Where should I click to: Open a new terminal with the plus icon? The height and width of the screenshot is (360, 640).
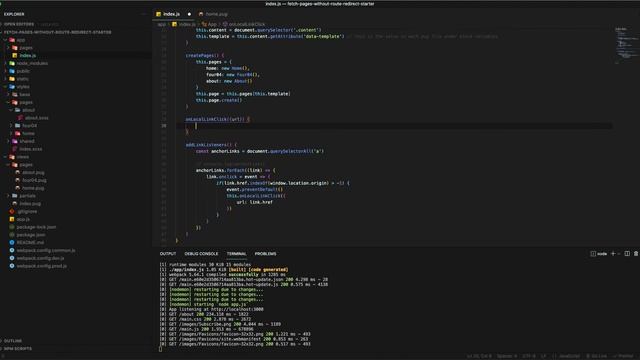click(x=613, y=253)
